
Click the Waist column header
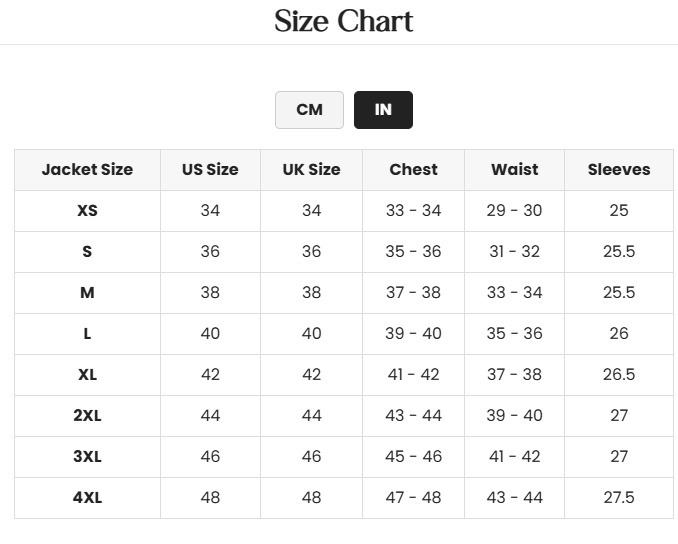pyautogui.click(x=514, y=170)
